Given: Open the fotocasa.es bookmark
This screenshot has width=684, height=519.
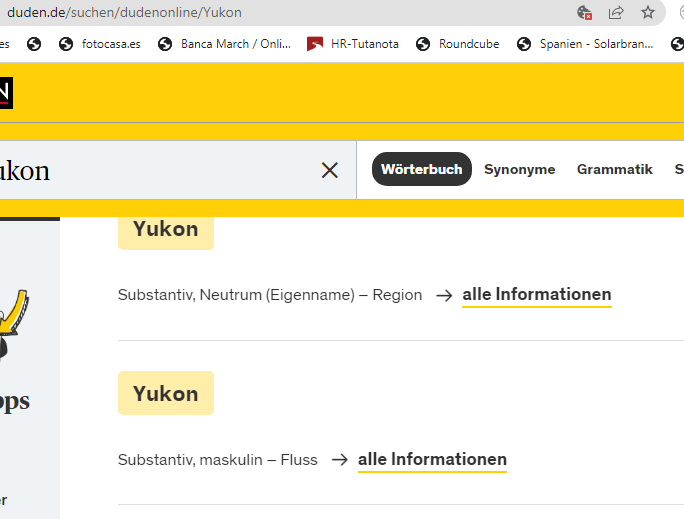Looking at the screenshot, I should 100,44.
